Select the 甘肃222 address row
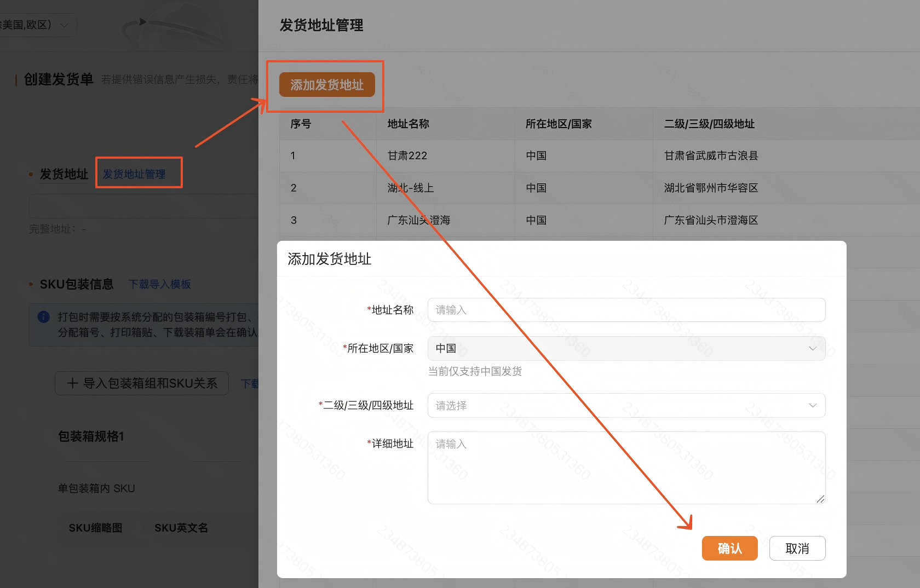The image size is (920, 588). 407,155
